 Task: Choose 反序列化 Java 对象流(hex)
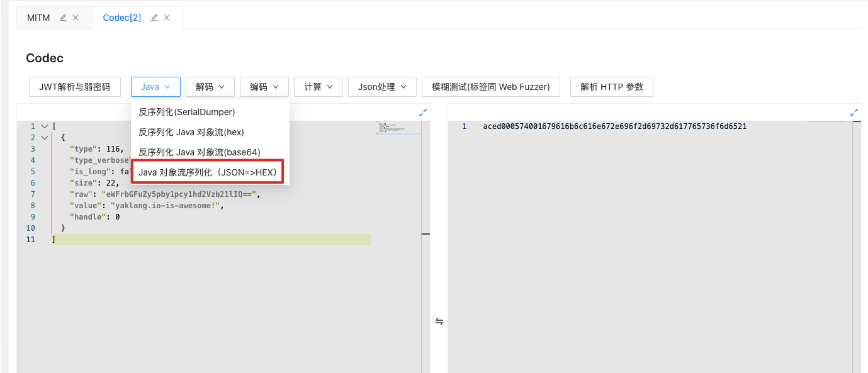(210, 132)
